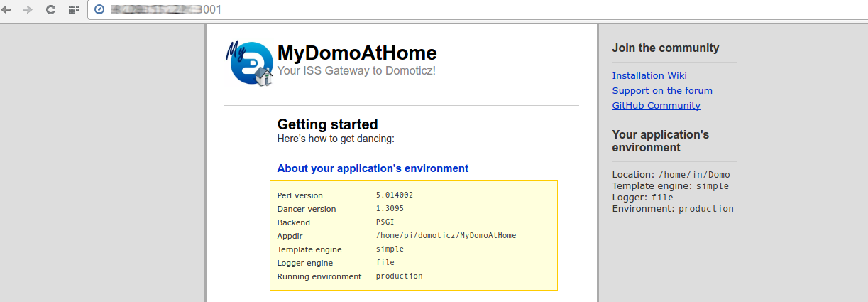The image size is (868, 302).
Task: Click Perl version value 5.014002
Action: [395, 195]
